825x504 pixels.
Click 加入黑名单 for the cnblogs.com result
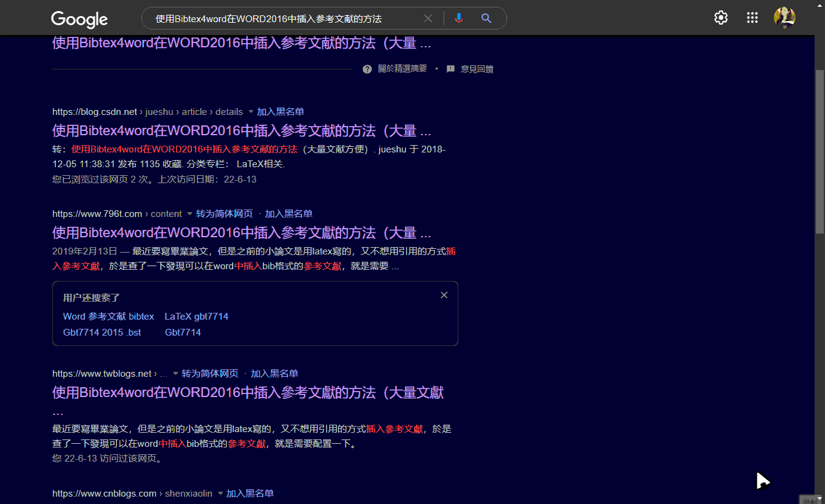click(x=250, y=494)
